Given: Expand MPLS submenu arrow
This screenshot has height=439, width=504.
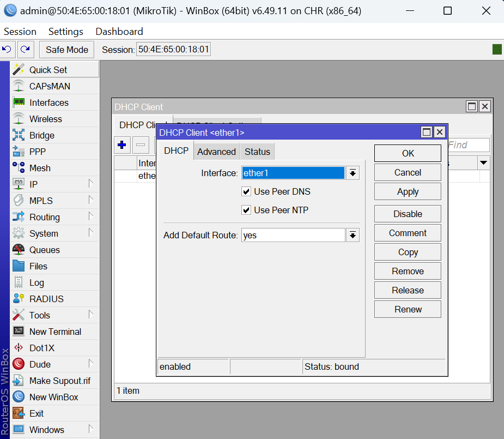Looking at the screenshot, I should pos(91,200).
